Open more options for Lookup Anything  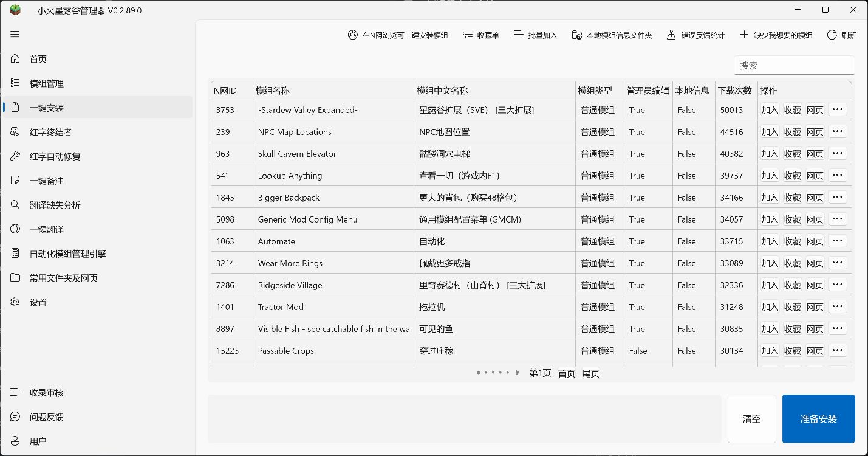click(838, 175)
